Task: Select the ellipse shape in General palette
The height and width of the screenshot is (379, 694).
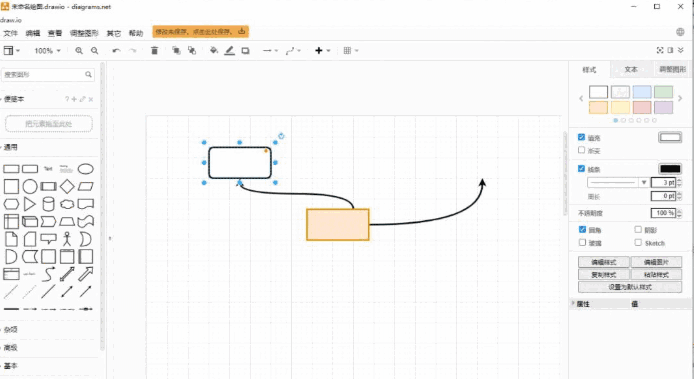Action: coord(85,169)
